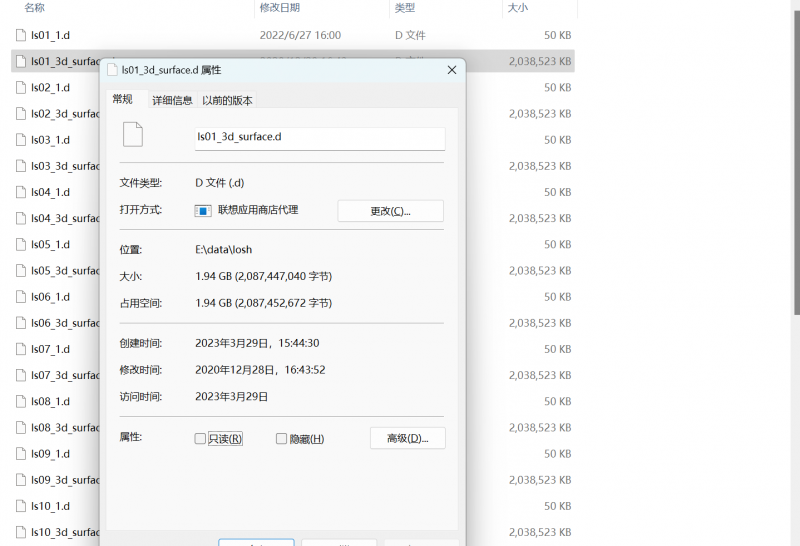This screenshot has width=800, height=546.
Task: Select the ls03_1.d file icon
Action: [21, 140]
